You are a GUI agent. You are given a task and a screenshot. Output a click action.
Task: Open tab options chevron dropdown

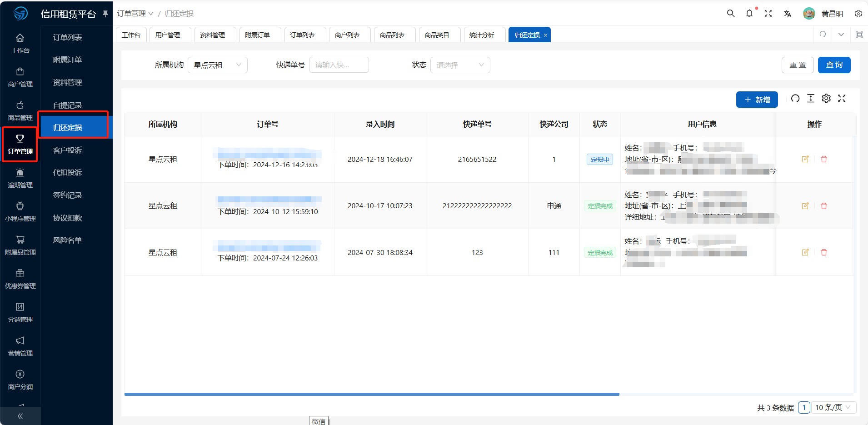tap(841, 35)
